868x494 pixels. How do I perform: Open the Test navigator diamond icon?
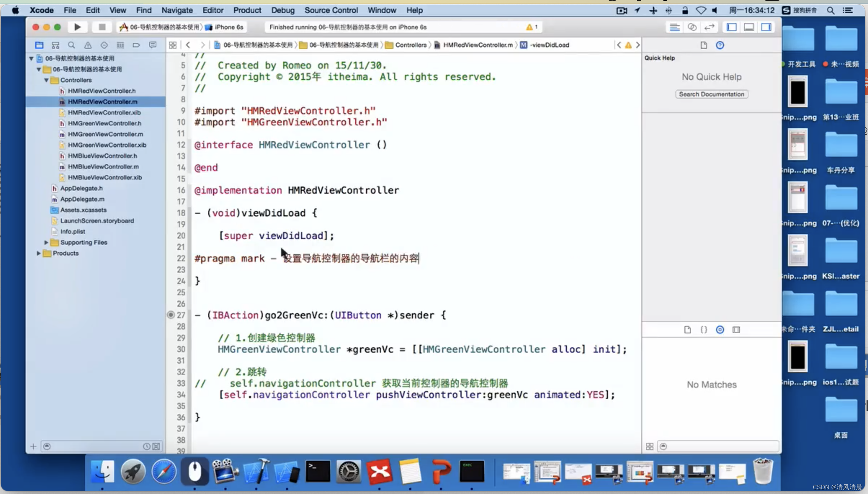pos(104,45)
